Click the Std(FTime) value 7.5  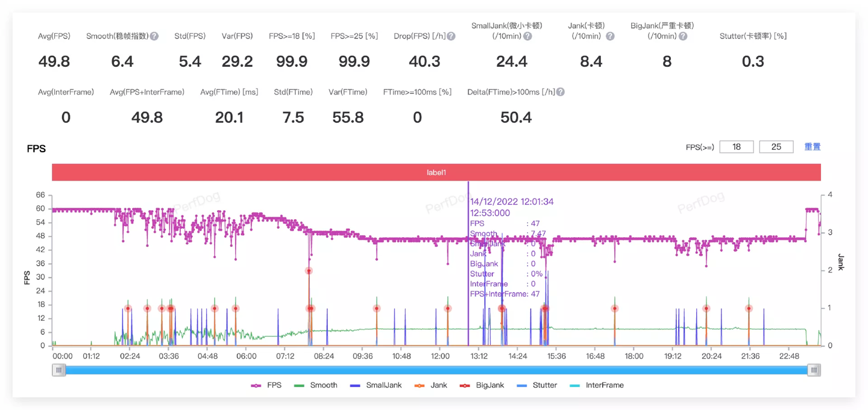tap(294, 117)
